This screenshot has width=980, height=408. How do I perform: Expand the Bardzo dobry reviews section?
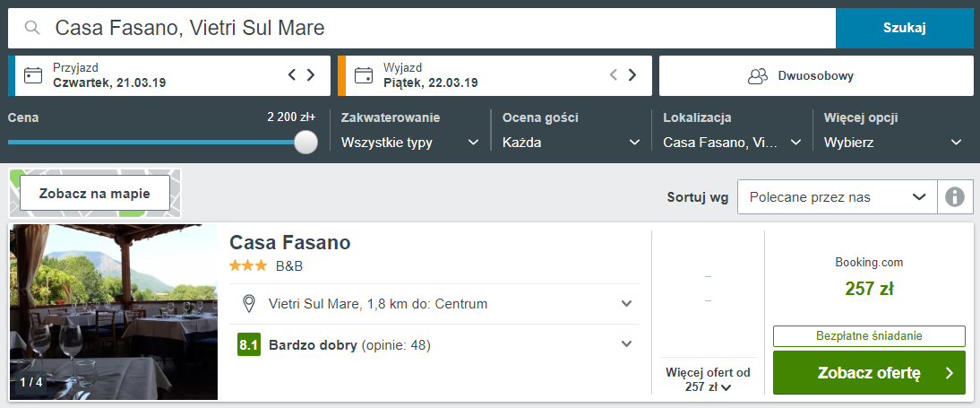click(x=627, y=344)
